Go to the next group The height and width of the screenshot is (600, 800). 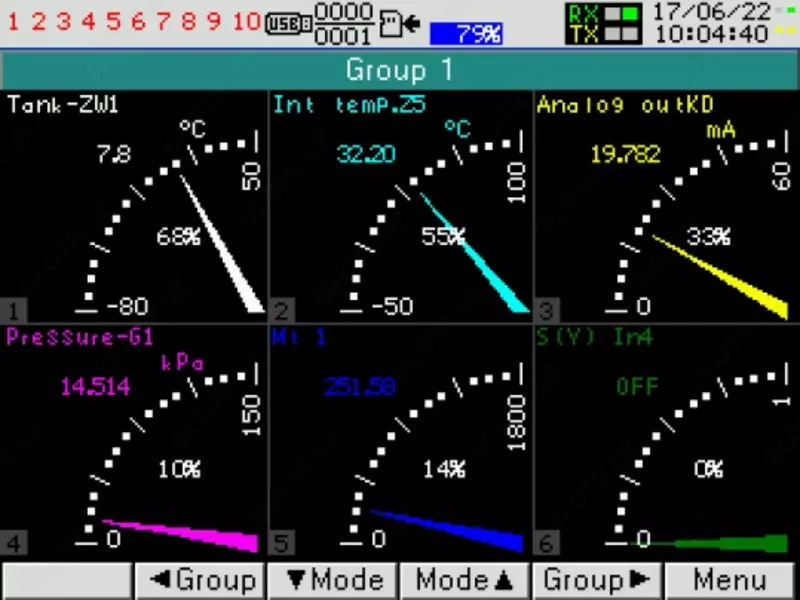pos(598,580)
